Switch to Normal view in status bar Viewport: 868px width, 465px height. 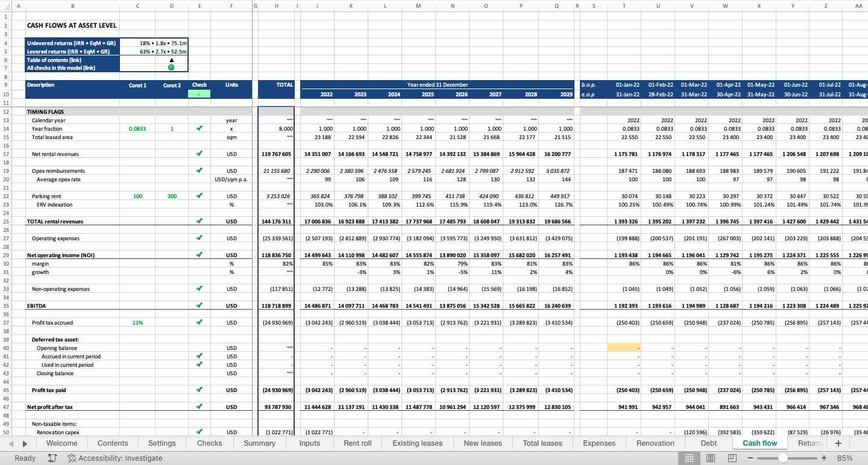click(x=689, y=458)
